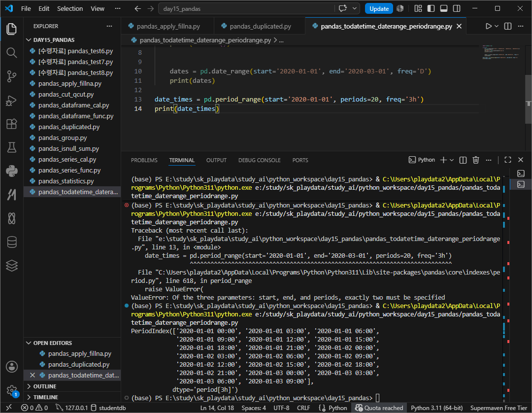Open Manage settings gear

[11, 390]
